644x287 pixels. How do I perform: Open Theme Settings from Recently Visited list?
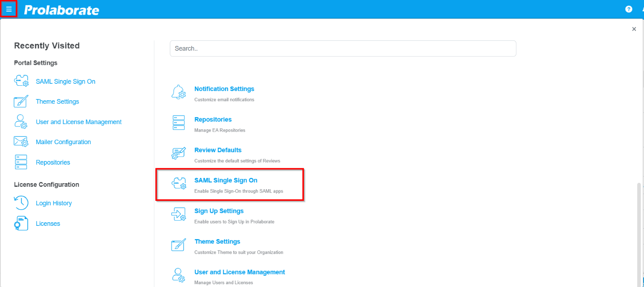tap(57, 101)
